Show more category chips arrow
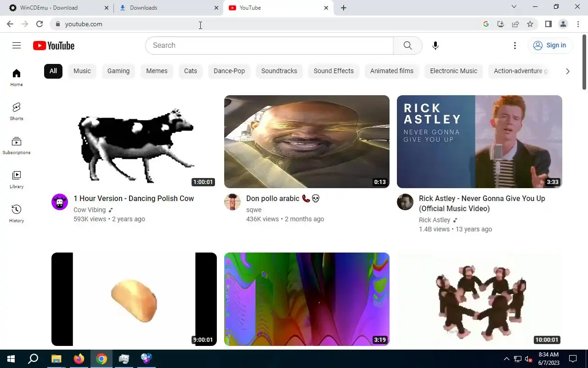588x368 pixels. 567,71
